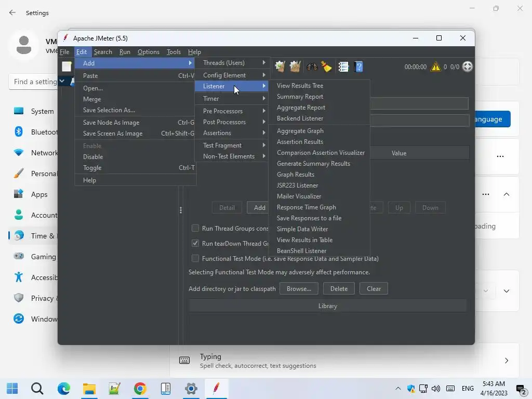Toggle Run Thread Groups consecutively checkbox
Screen dimensions: 532x399
coord(195,228)
